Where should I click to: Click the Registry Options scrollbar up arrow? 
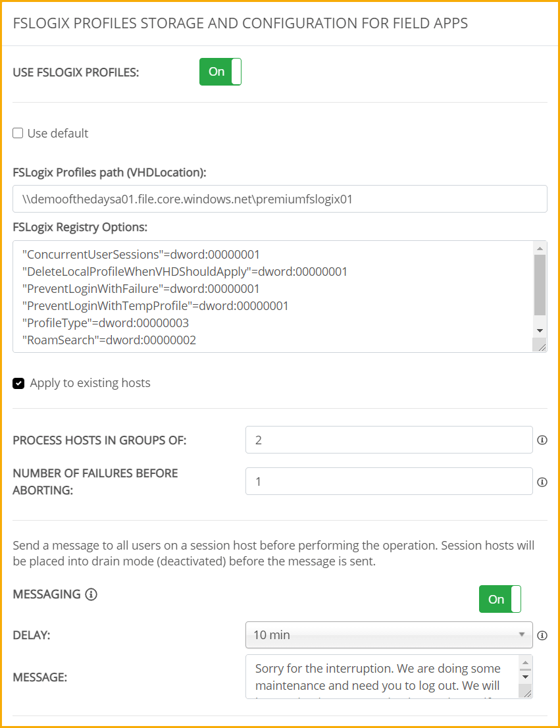click(540, 248)
